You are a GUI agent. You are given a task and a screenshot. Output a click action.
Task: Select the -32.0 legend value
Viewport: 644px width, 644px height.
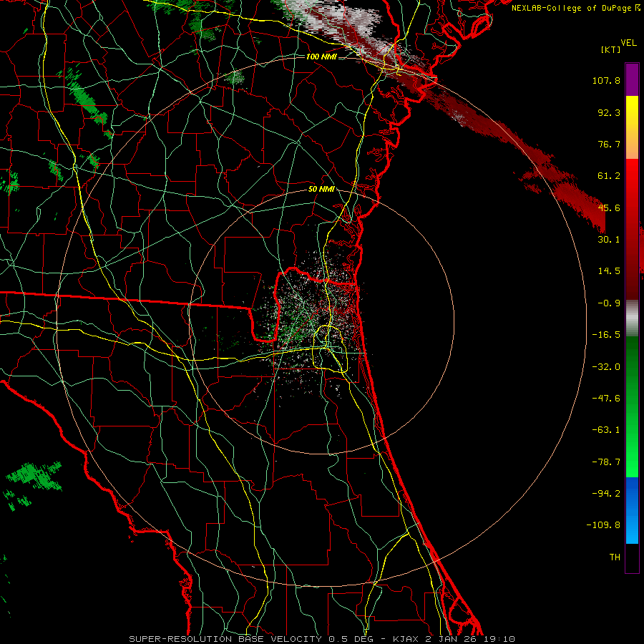tap(606, 367)
